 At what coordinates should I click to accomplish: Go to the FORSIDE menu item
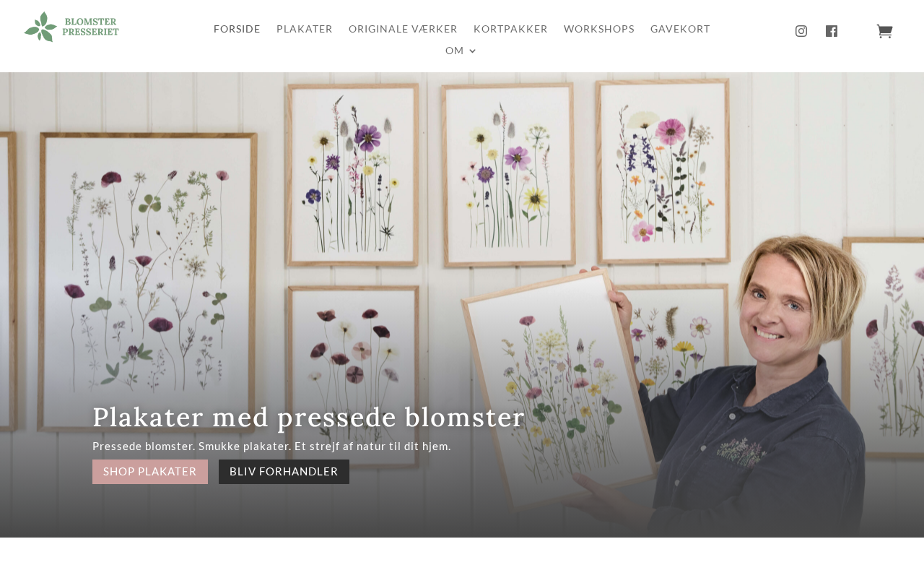pyautogui.click(x=237, y=29)
